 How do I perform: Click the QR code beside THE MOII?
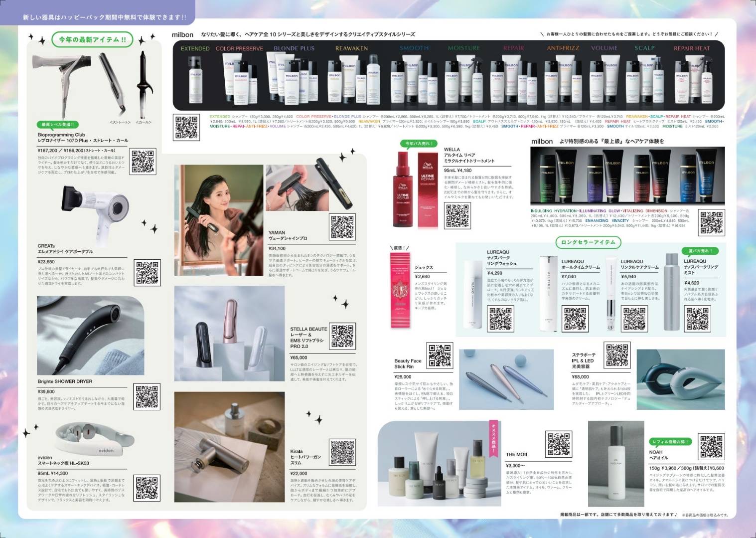pos(559,444)
